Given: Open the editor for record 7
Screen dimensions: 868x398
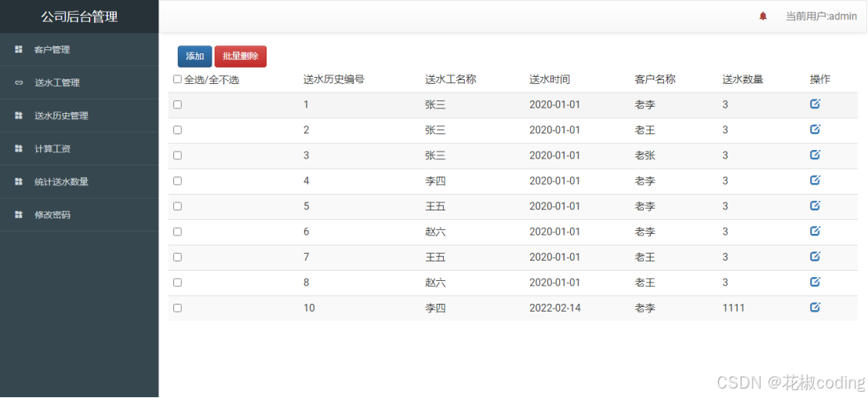Looking at the screenshot, I should pos(815,256).
